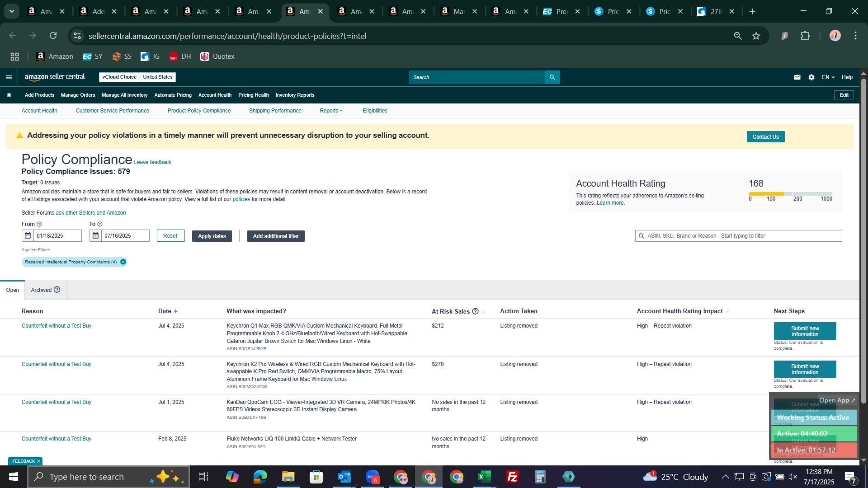Click the From help question mark
The height and width of the screenshot is (488, 868).
[39, 224]
